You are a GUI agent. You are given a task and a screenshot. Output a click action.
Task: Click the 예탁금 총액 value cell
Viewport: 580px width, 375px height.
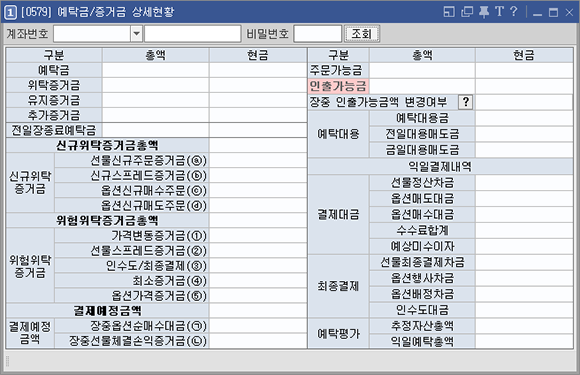coord(155,70)
